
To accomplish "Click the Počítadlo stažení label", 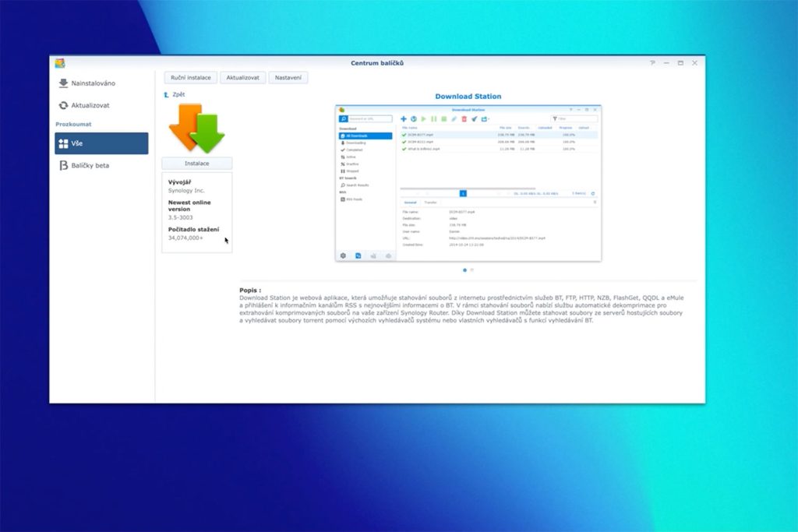I will (194, 229).
